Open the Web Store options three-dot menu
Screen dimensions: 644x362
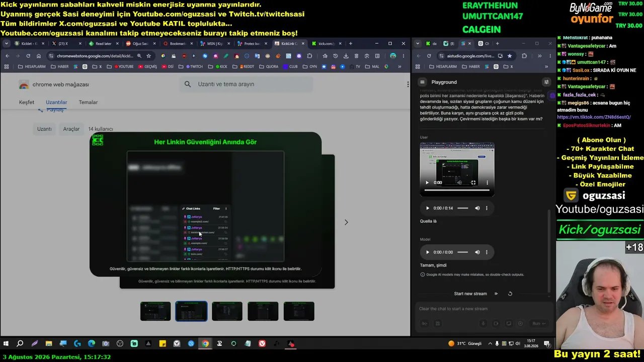pos(408,84)
